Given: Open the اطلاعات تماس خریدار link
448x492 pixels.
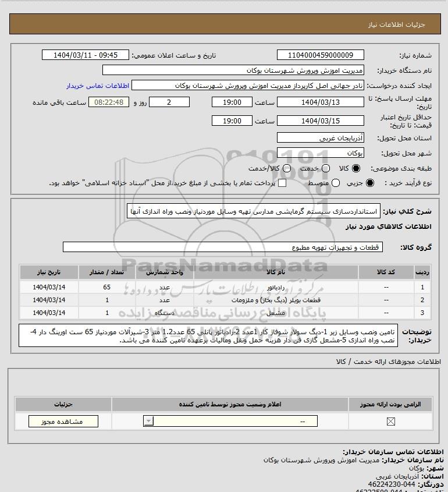Looking at the screenshot, I should (98, 86).
